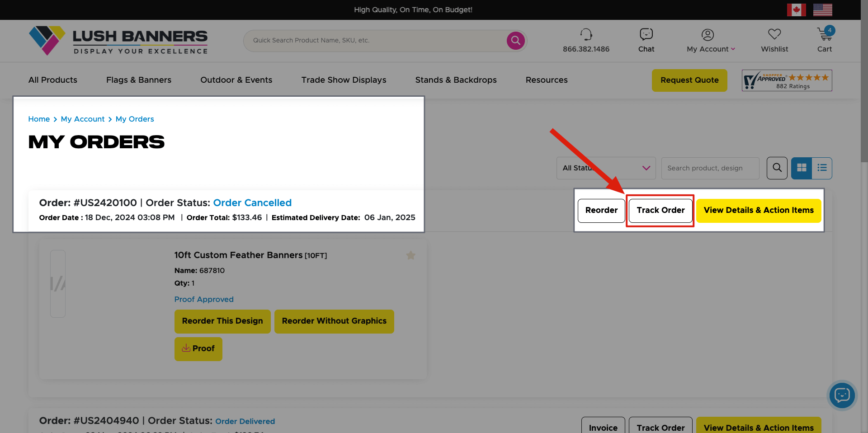Image resolution: width=868 pixels, height=433 pixels.
Task: Switch to list view of orders
Action: click(x=821, y=168)
